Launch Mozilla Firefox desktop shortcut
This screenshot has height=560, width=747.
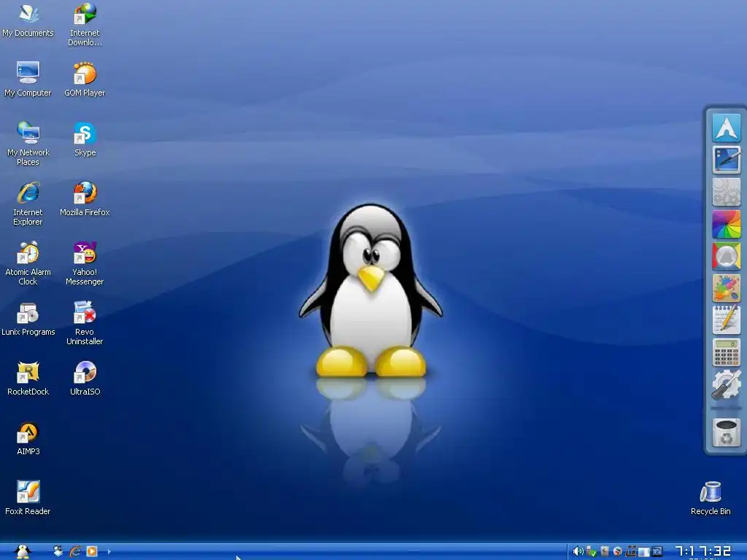click(x=85, y=198)
